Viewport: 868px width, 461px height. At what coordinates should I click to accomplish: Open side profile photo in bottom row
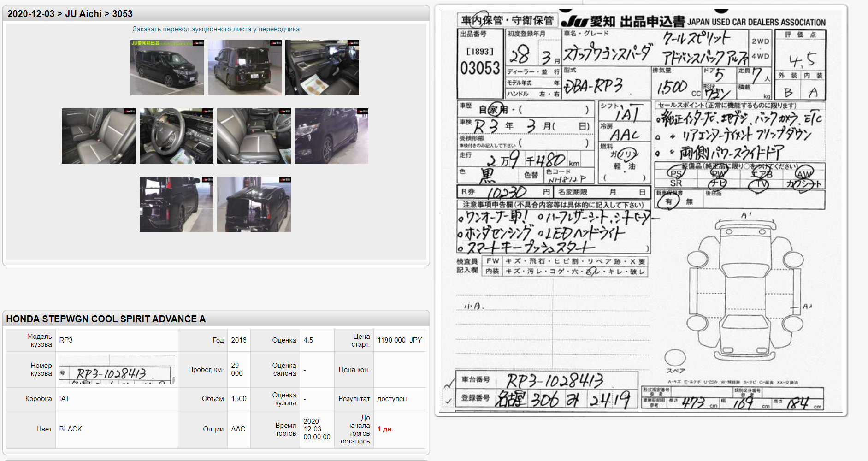177,204
